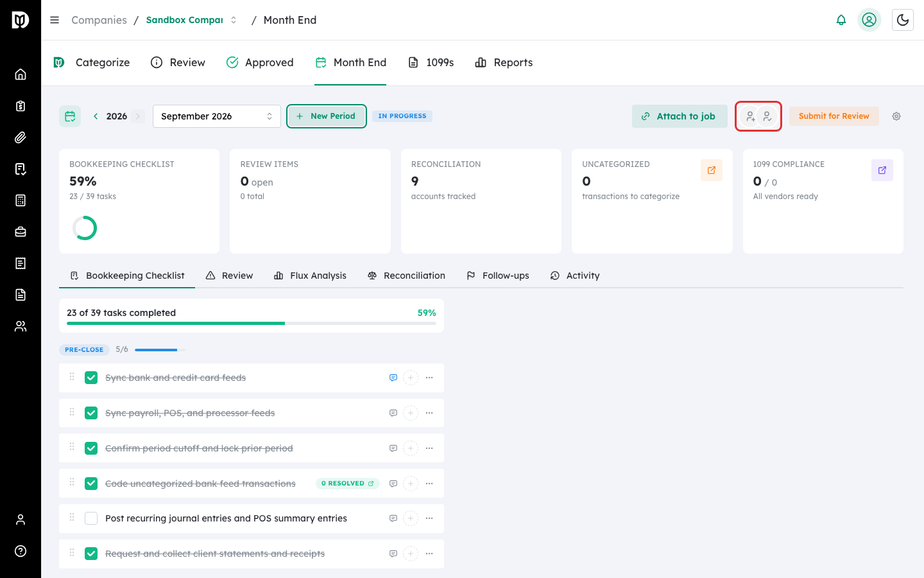The image size is (924, 578).
Task: Open comments on Sync bank and credit card feeds
Action: (x=393, y=378)
